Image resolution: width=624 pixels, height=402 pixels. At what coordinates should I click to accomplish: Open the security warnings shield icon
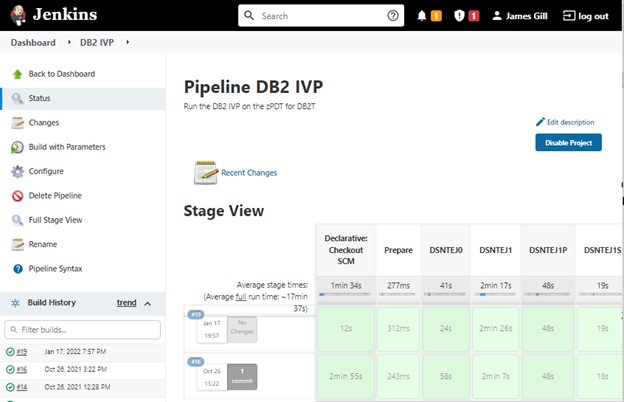click(x=459, y=16)
